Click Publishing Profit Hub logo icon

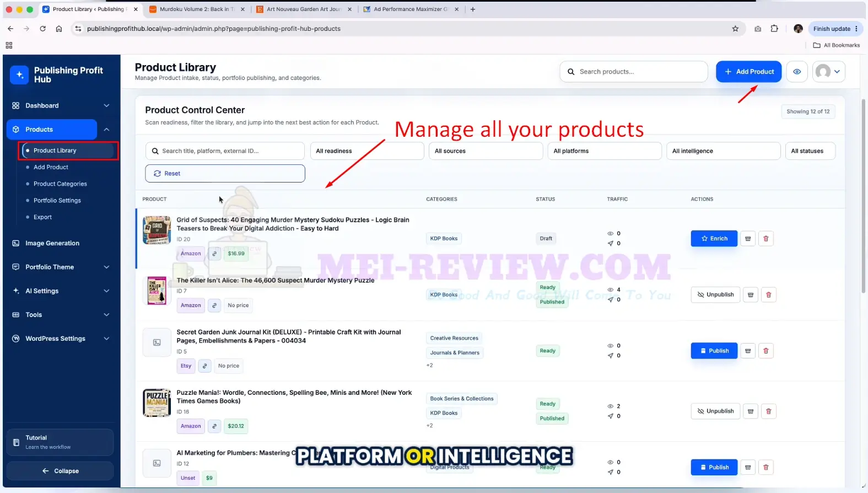[x=19, y=75]
